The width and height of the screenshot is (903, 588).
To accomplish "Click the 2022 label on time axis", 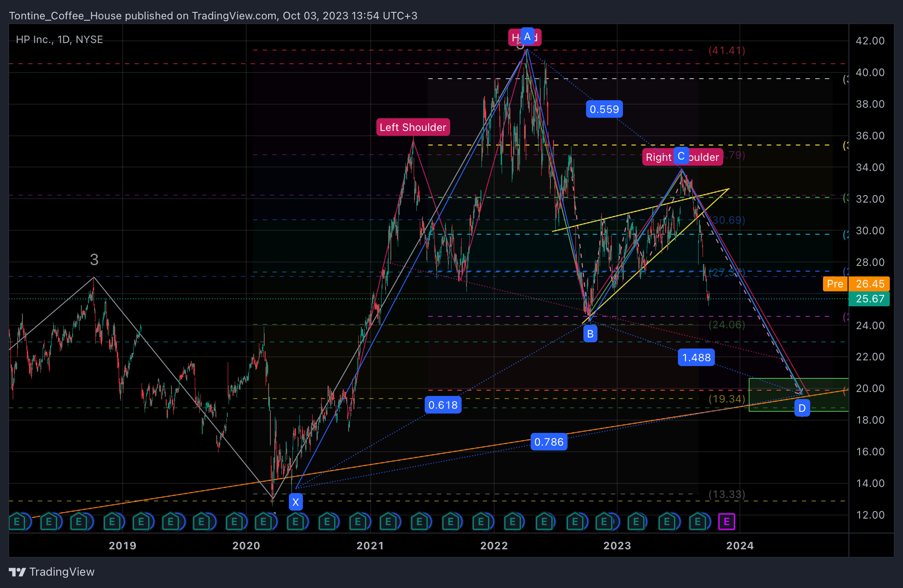I will click(x=494, y=546).
